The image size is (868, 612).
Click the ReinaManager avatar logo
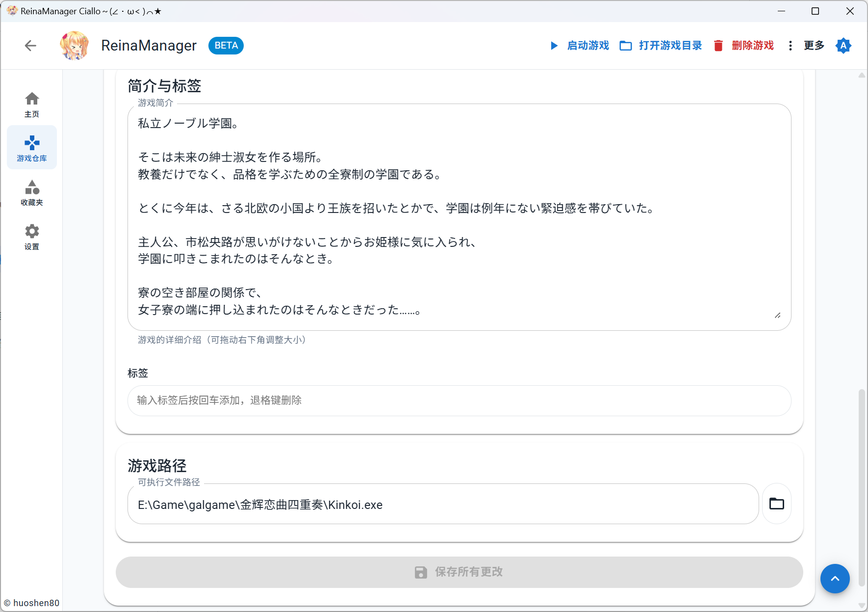coord(75,46)
